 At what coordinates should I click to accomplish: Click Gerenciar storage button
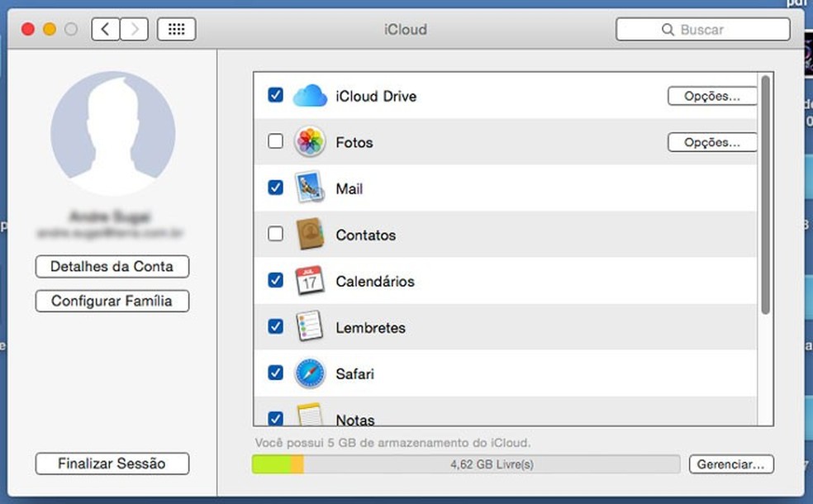point(731,464)
